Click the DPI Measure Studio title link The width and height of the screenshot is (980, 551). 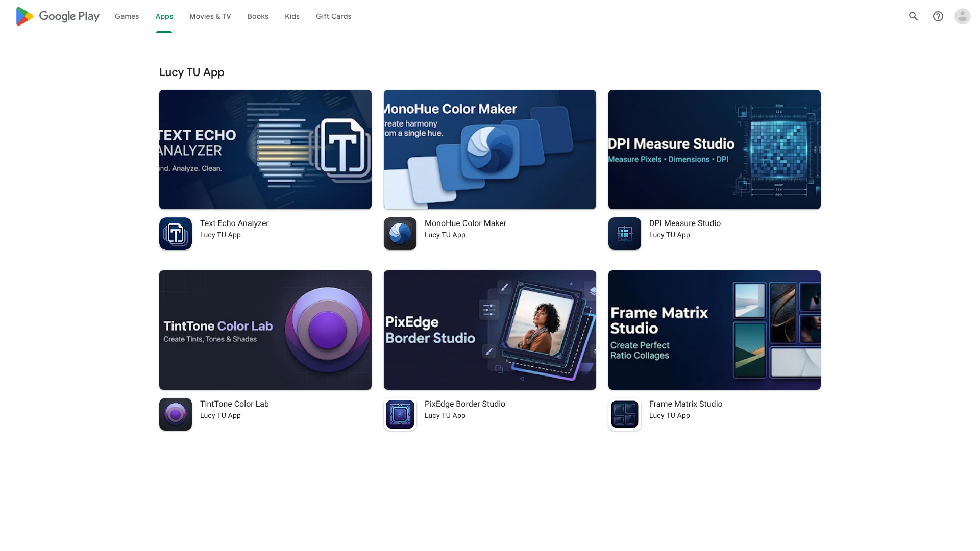[x=685, y=223]
